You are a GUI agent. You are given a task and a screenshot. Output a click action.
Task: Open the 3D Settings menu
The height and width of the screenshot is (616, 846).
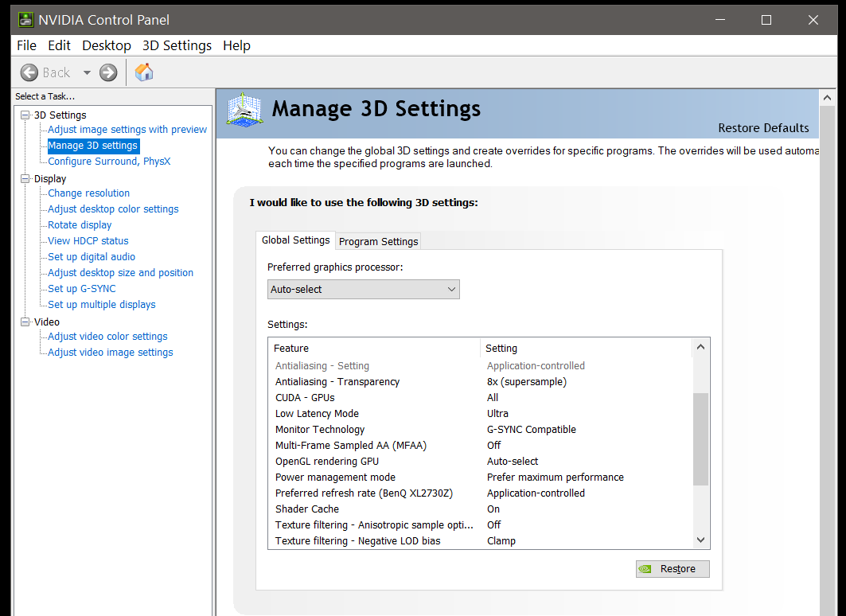[177, 45]
